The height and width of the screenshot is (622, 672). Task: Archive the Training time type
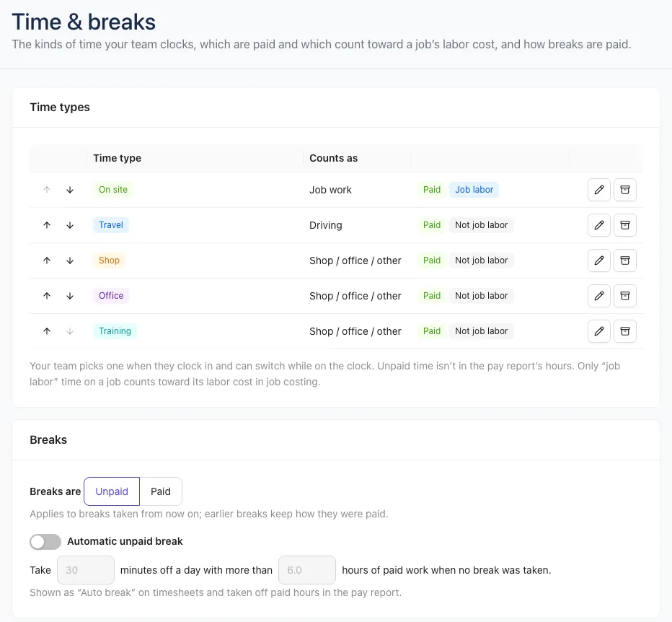625,331
